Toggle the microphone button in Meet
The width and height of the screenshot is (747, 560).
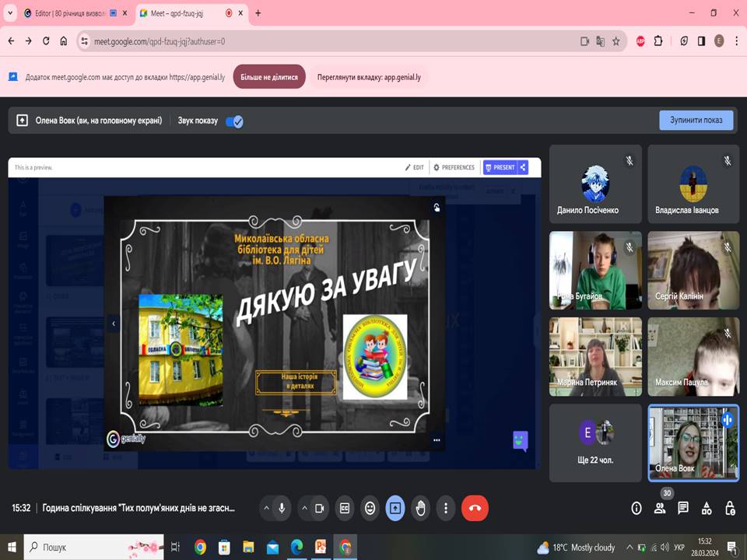point(282,509)
